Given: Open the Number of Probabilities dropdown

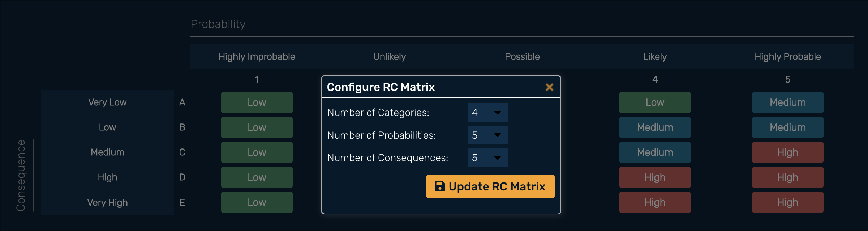Looking at the screenshot, I should (488, 135).
